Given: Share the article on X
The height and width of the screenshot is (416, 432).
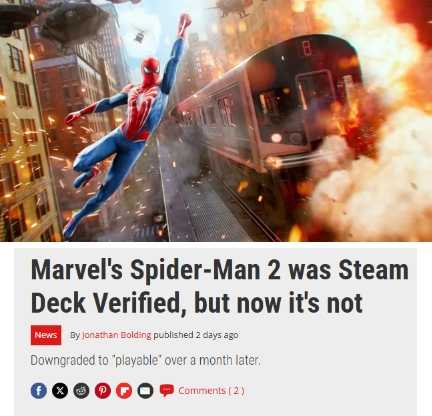Looking at the screenshot, I should 60,390.
